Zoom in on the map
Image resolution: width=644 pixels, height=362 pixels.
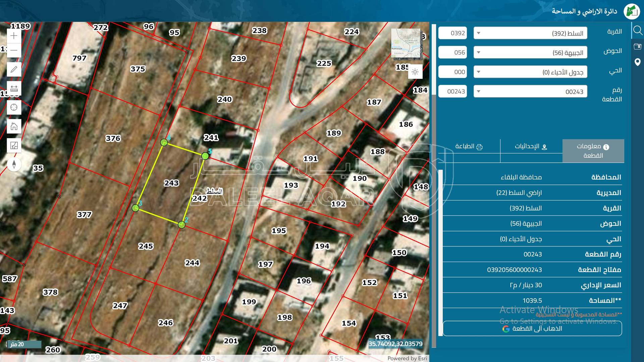coord(14,36)
